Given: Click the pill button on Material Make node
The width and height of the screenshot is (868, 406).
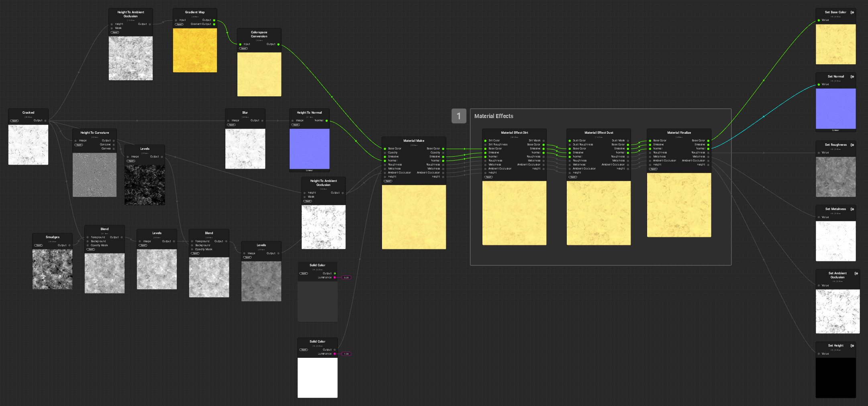Looking at the screenshot, I should (388, 181).
